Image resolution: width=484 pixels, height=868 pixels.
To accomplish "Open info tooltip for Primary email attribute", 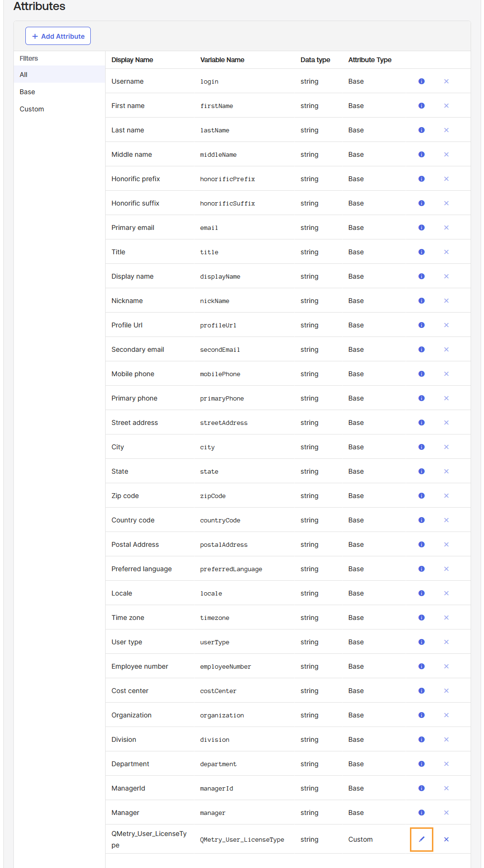I will pyautogui.click(x=421, y=228).
